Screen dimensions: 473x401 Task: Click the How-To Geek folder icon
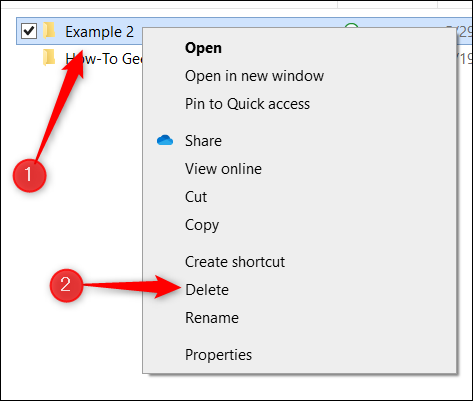point(49,58)
